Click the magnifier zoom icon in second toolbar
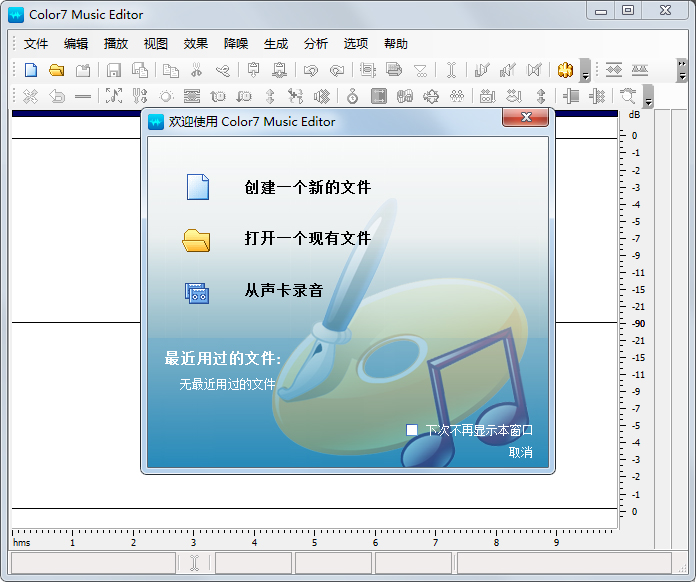Image resolution: width=696 pixels, height=582 pixels. point(628,96)
